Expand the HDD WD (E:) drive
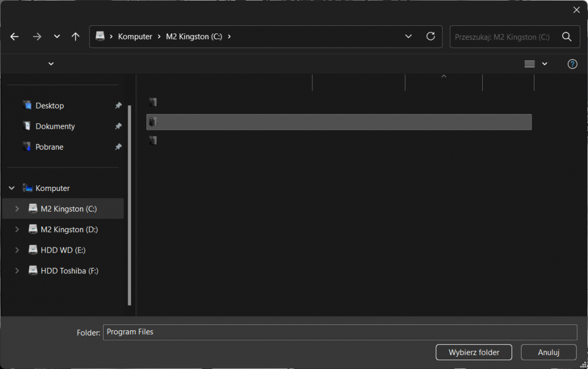This screenshot has height=369, width=588. point(17,250)
